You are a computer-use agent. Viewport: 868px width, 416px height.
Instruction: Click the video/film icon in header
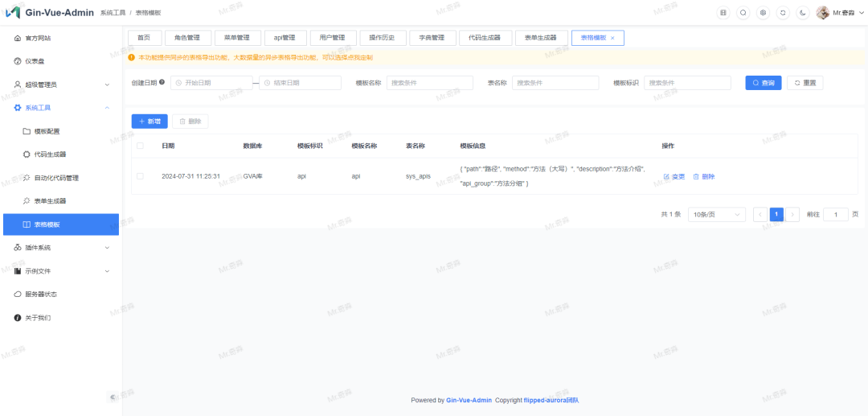point(723,13)
